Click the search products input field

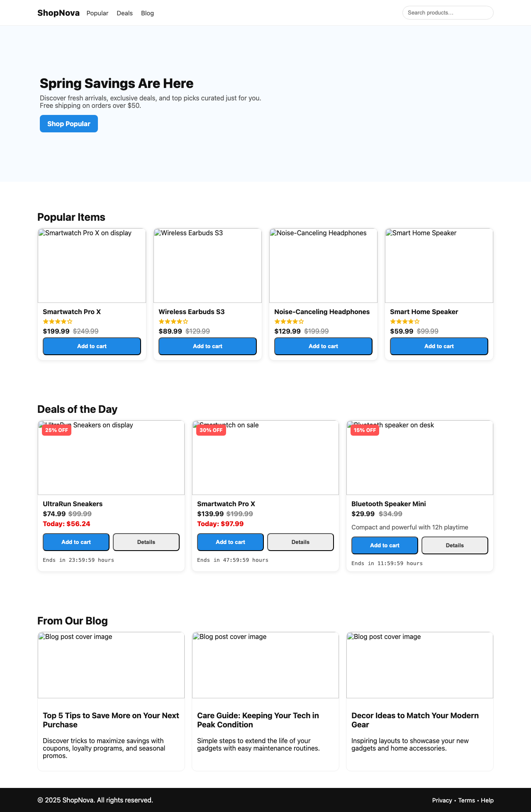click(x=448, y=12)
